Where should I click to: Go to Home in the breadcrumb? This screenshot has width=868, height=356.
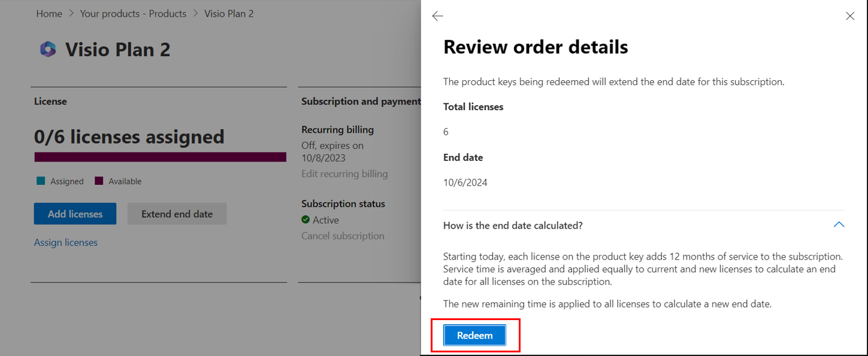(49, 13)
